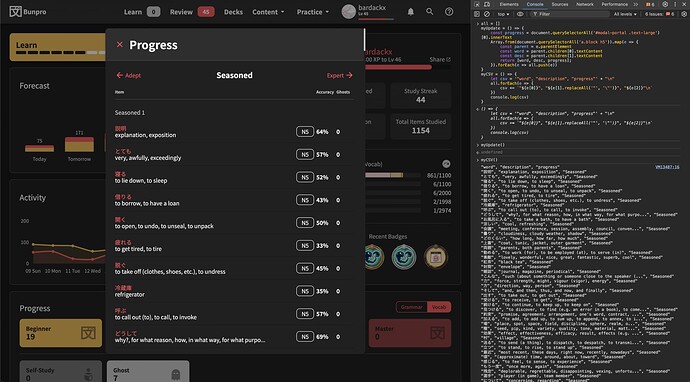
Task: Show more DevTools tabs with the chevrons
Action: click(636, 4)
